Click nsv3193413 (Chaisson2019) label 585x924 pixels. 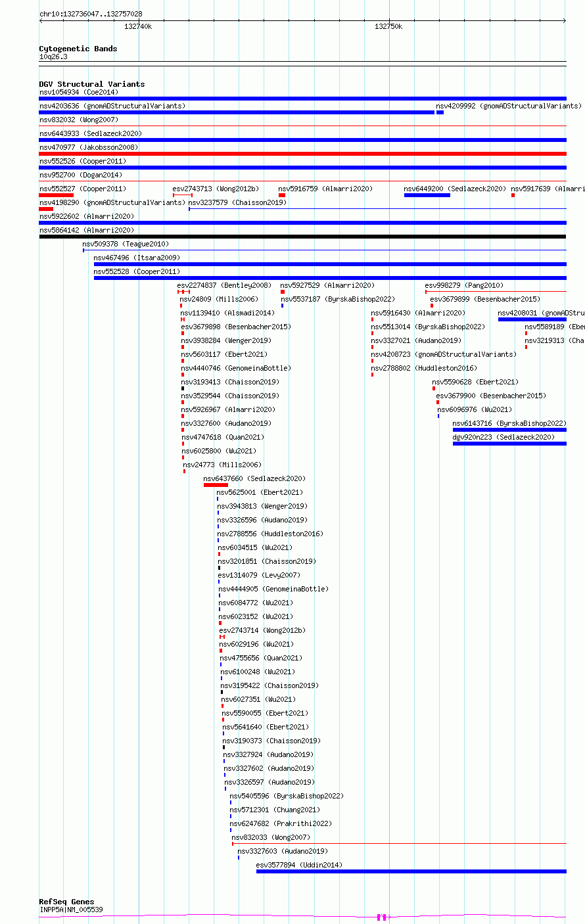(231, 382)
